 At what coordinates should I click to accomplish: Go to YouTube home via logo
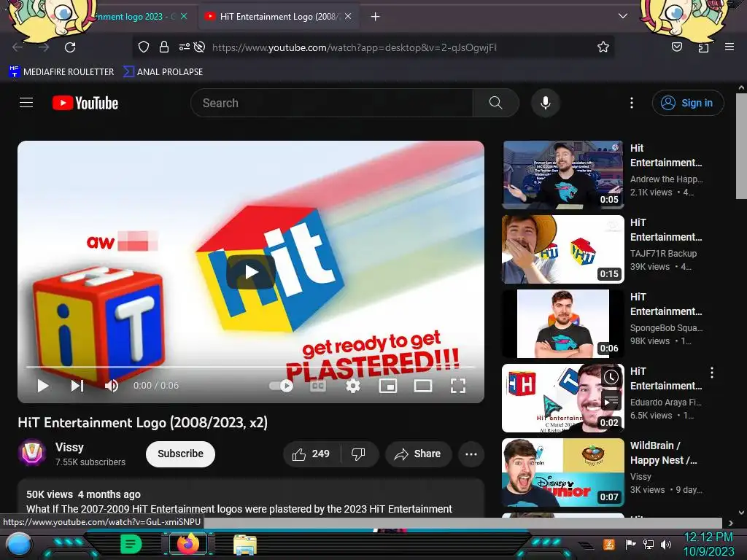click(85, 103)
